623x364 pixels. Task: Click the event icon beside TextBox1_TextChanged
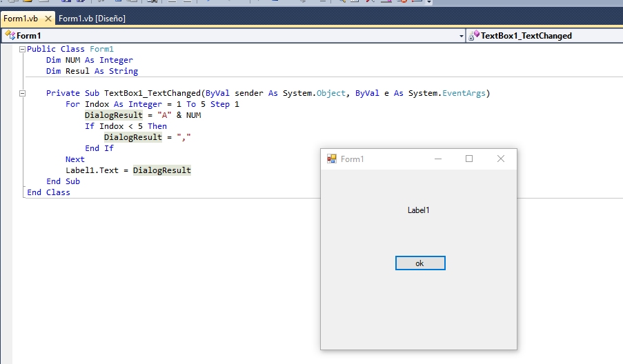tap(473, 36)
